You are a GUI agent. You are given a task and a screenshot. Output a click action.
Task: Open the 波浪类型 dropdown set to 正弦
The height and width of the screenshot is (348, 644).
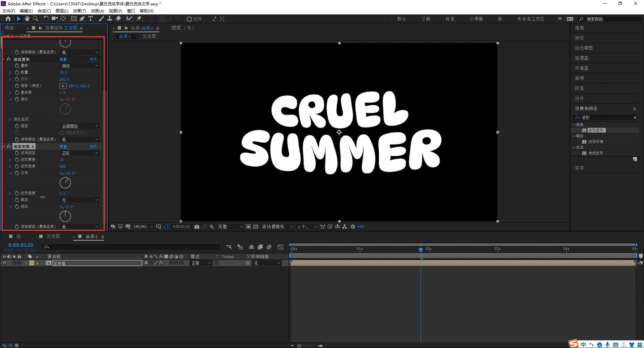tap(79, 153)
